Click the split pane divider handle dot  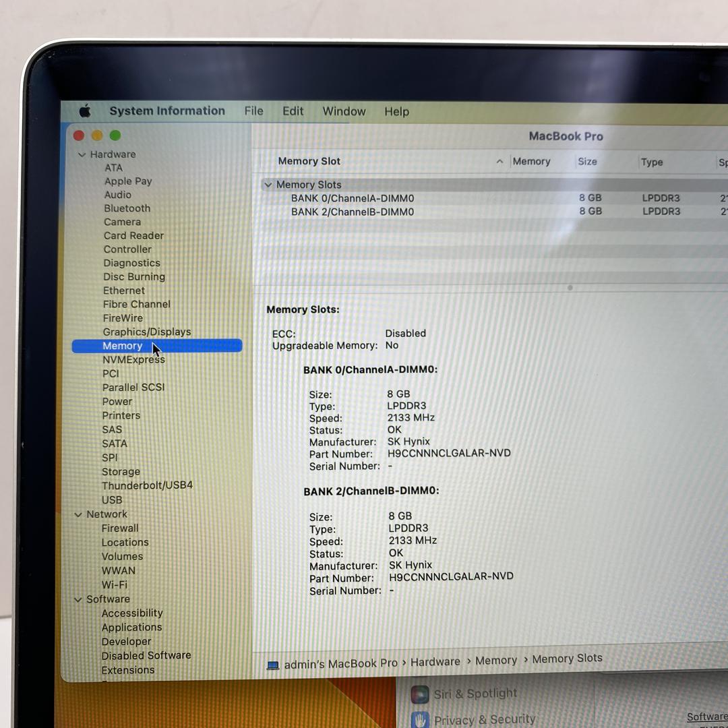point(570,288)
